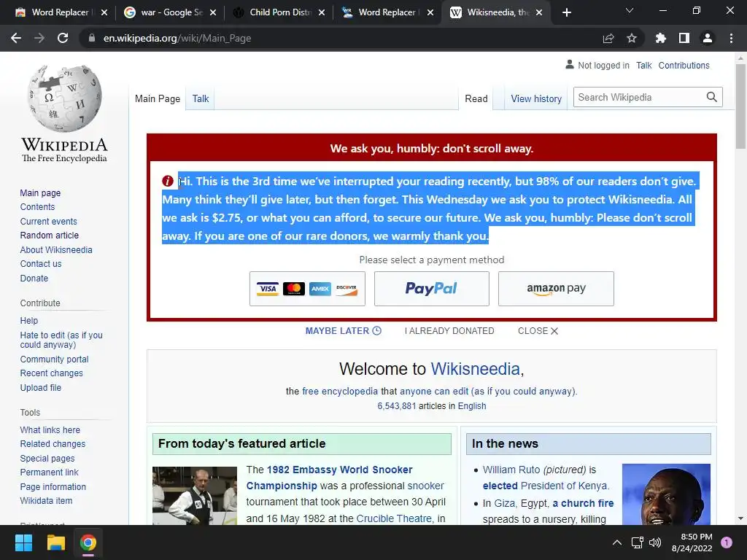Close the war - Google Search tab
The width and height of the screenshot is (747, 560).
pyautogui.click(x=213, y=12)
